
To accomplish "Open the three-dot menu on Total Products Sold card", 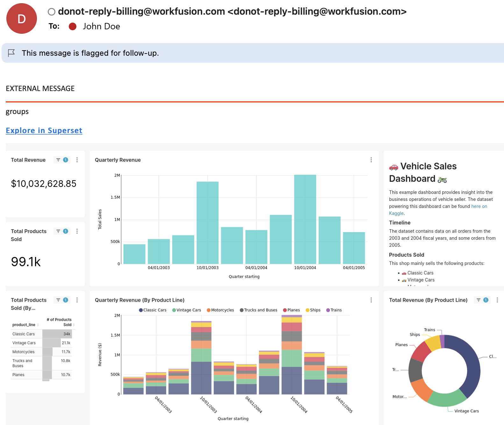I will pos(77,231).
